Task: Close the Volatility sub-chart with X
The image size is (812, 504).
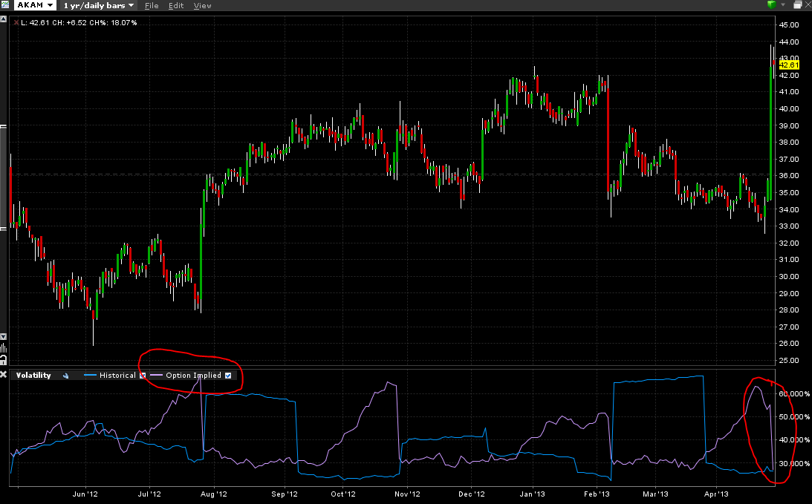Action: (4, 374)
